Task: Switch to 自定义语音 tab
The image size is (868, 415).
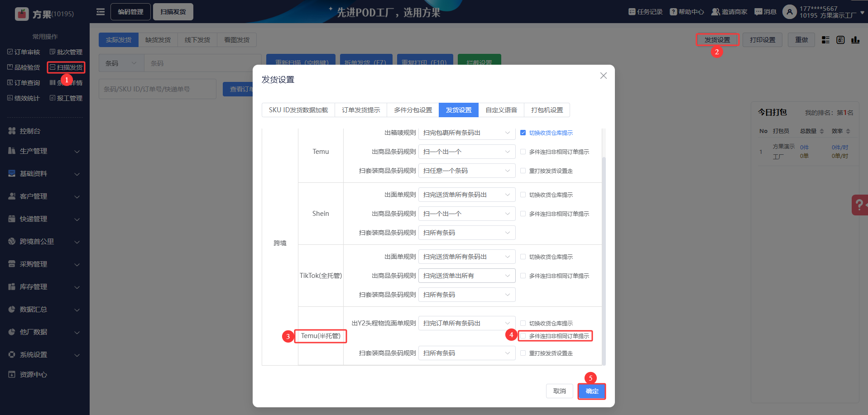Action: pos(501,110)
